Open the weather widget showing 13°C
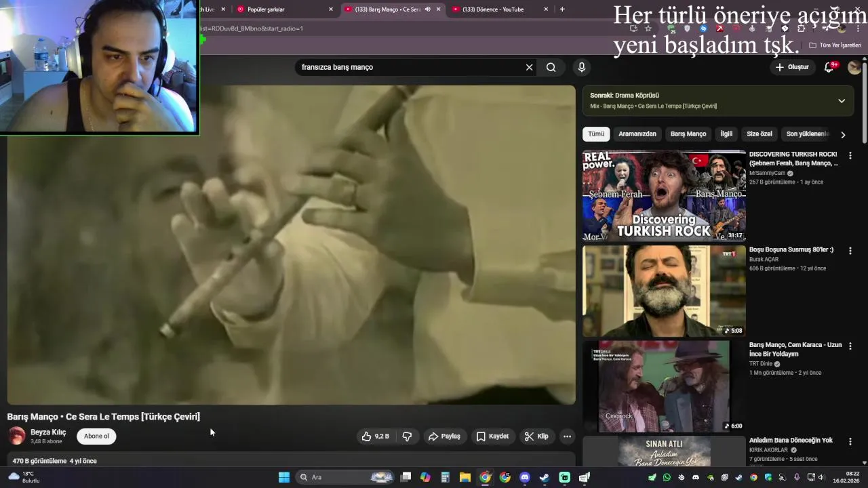 pyautogui.click(x=24, y=477)
